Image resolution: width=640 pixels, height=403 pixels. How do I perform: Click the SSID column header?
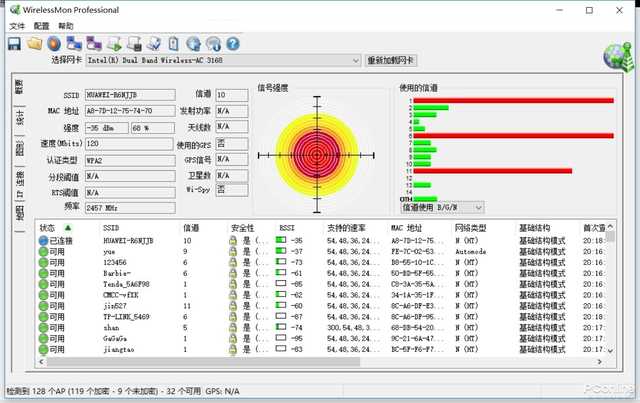[x=111, y=228]
